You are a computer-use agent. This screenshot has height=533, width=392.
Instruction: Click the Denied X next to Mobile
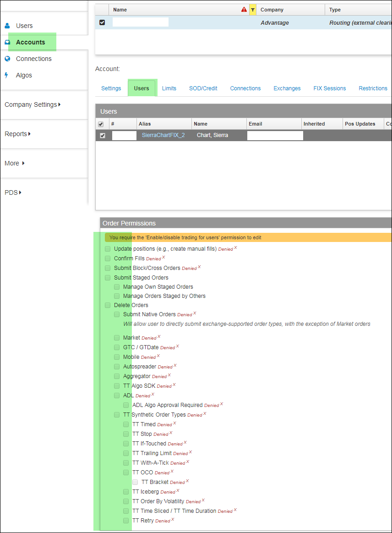[150, 357]
